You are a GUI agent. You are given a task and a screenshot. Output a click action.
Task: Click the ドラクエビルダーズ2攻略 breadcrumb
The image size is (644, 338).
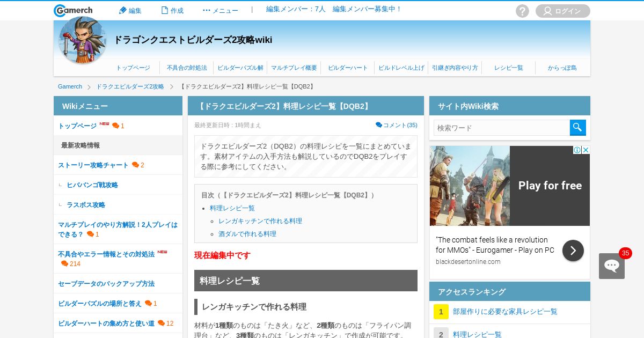pyautogui.click(x=130, y=86)
